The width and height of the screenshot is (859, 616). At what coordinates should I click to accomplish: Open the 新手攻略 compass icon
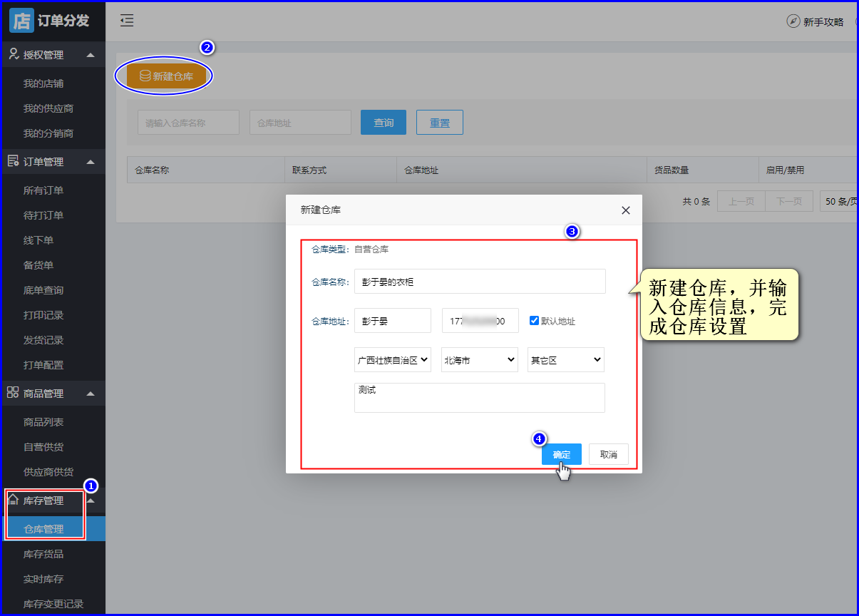coord(793,21)
